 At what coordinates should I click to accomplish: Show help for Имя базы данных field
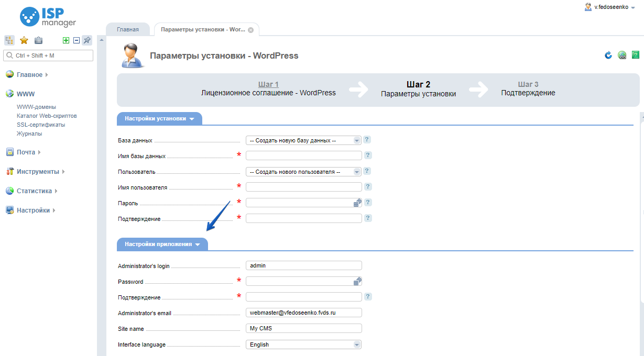[368, 155]
